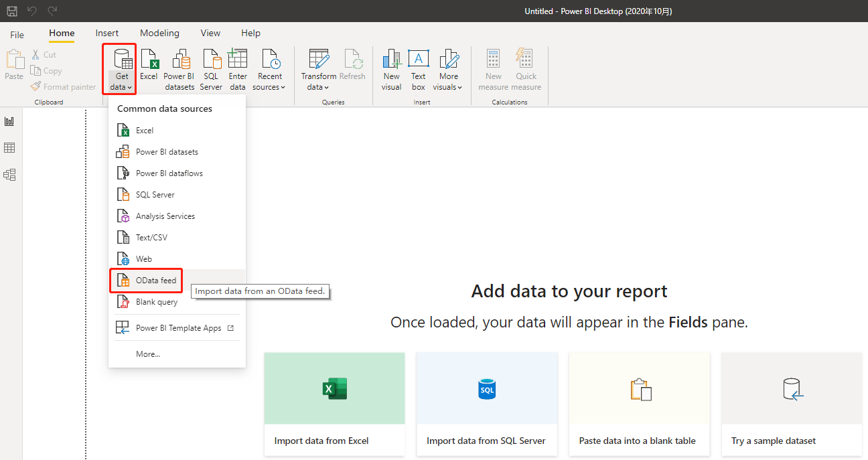The image size is (868, 460).
Task: Click Quick measure in Calculations
Action: click(x=526, y=70)
